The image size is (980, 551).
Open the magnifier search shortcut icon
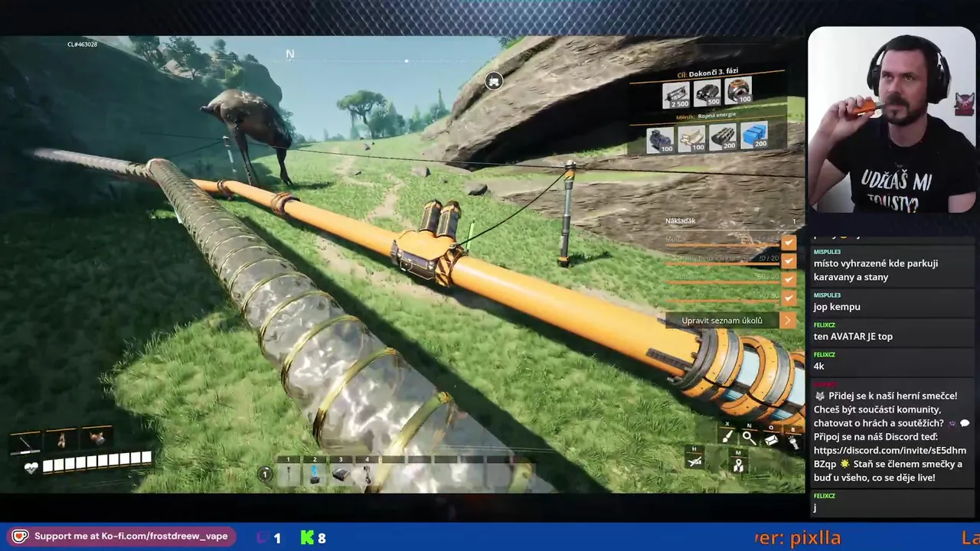coord(749,439)
